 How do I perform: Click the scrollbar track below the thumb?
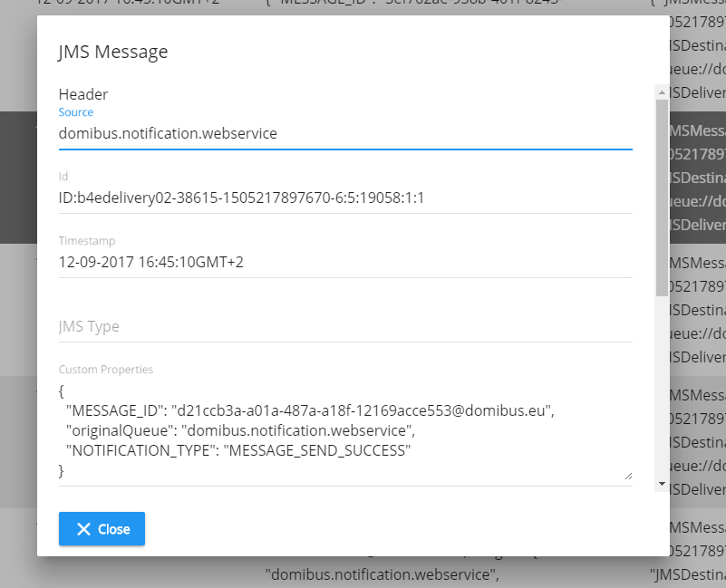(663, 387)
